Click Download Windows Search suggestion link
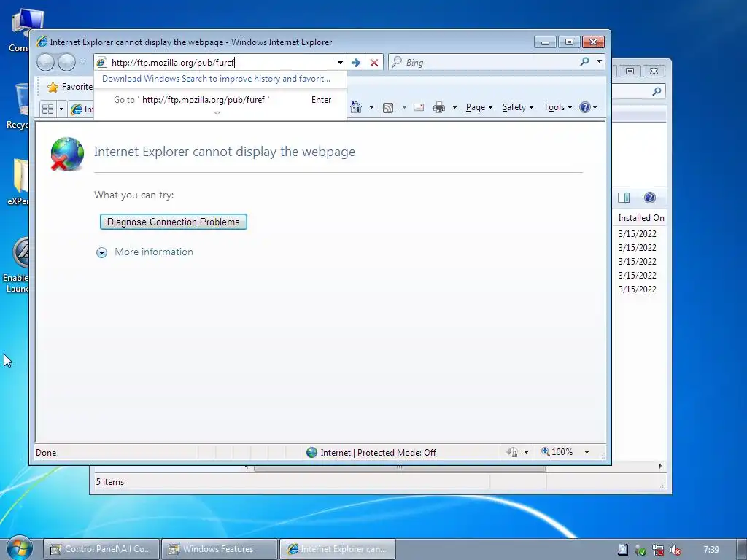 [216, 79]
